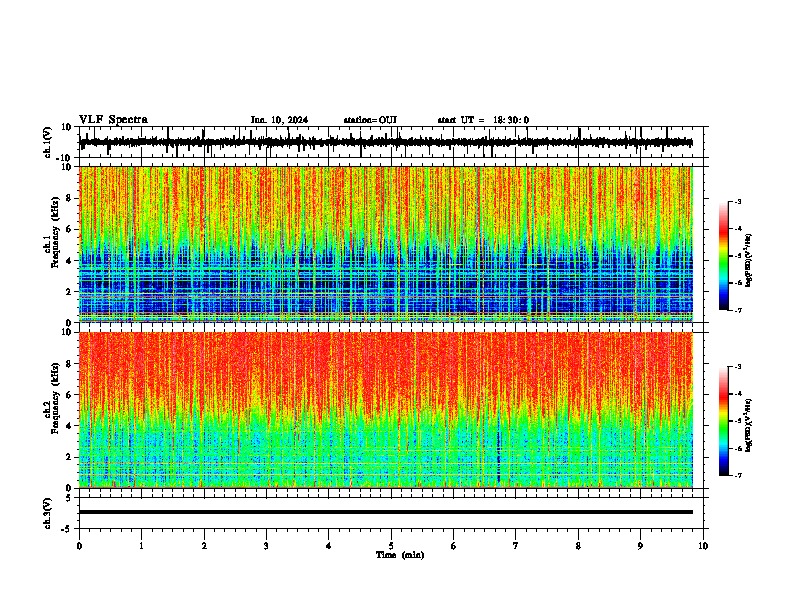Image resolution: width=792 pixels, height=612 pixels.
Task: Click inside the ch.2 frequency spectrogram plot
Action: tap(386, 410)
